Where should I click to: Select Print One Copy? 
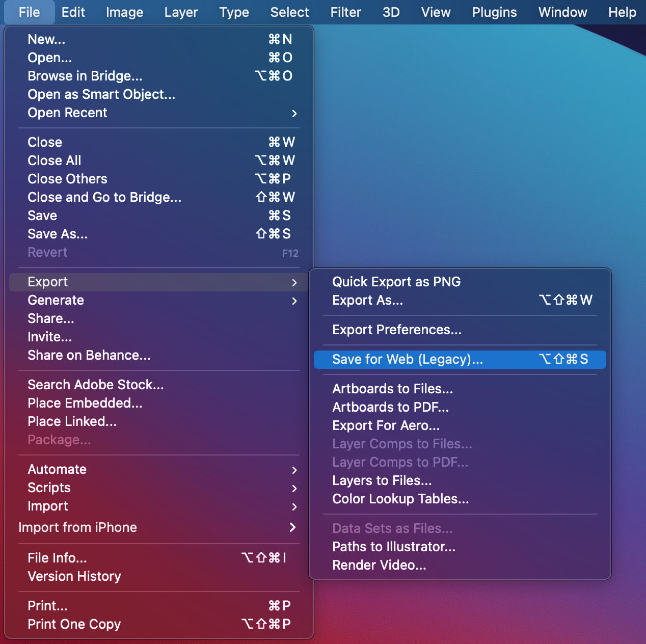(74, 624)
